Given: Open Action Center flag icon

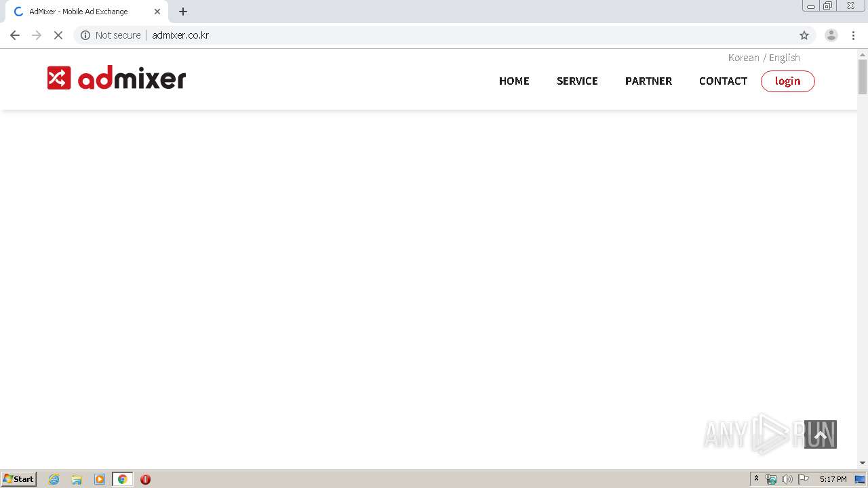Looking at the screenshot, I should point(804,479).
